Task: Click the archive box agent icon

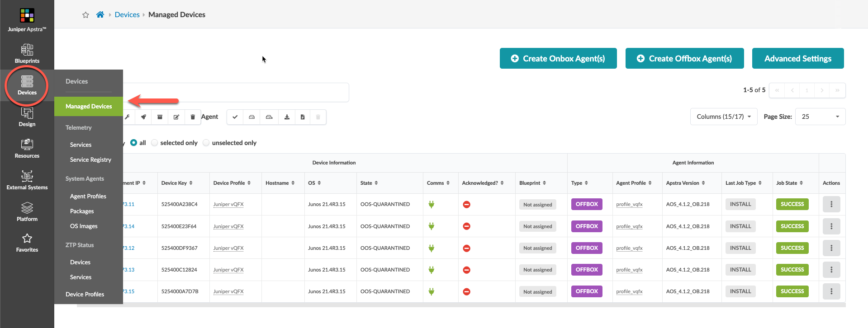Action: pos(160,117)
